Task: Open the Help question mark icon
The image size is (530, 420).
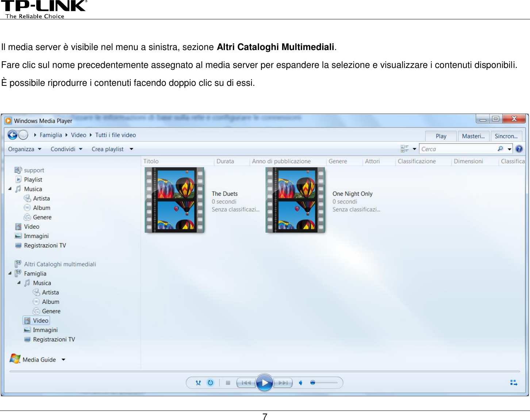Action: (519, 149)
